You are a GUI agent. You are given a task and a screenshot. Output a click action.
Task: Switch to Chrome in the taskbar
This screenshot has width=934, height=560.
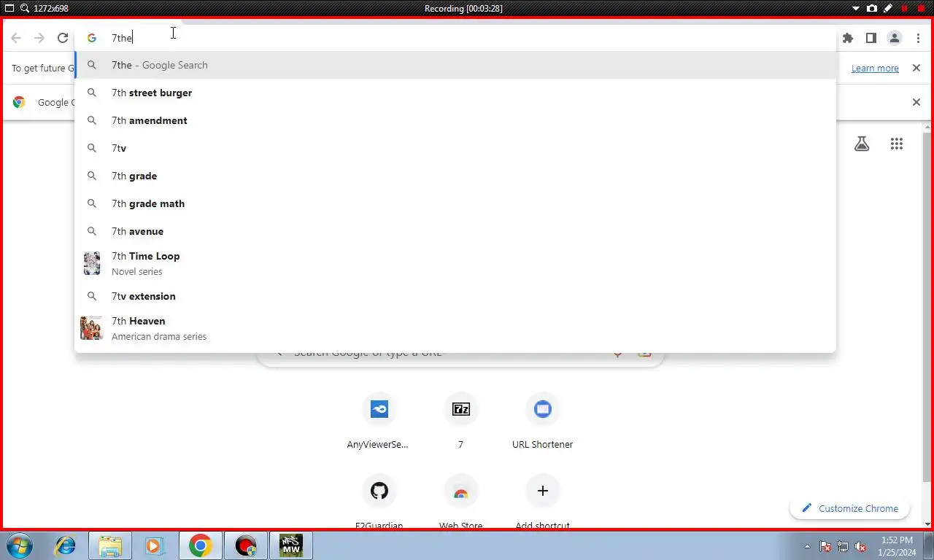[200, 545]
